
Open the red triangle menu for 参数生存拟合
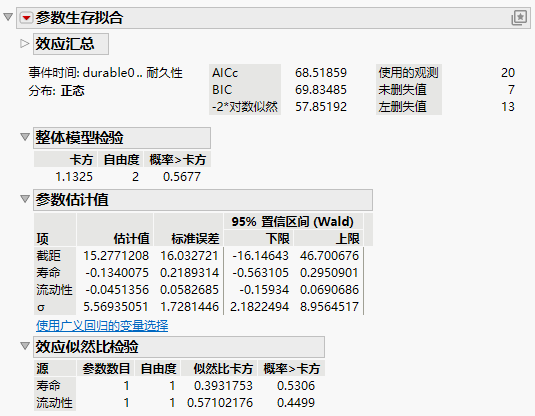[26, 17]
